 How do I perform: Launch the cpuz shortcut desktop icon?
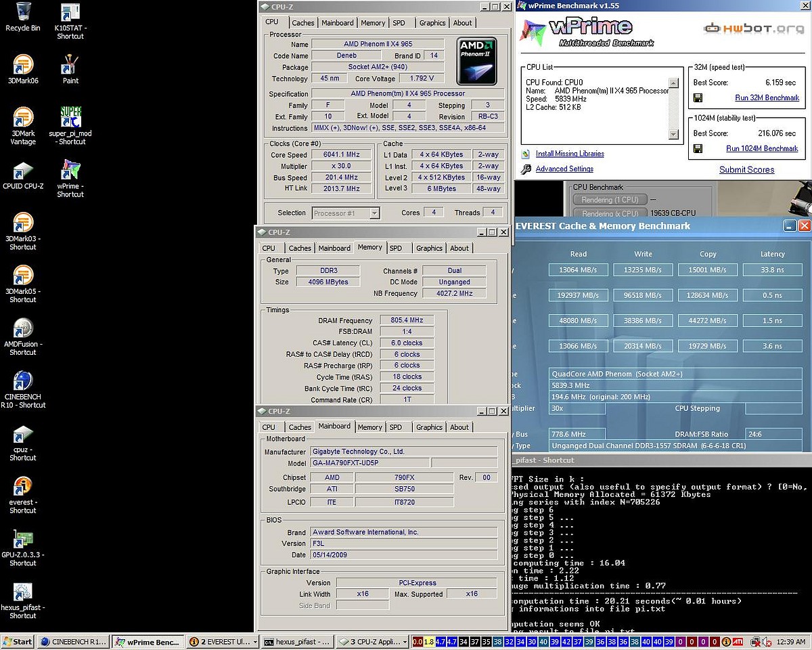click(x=23, y=433)
